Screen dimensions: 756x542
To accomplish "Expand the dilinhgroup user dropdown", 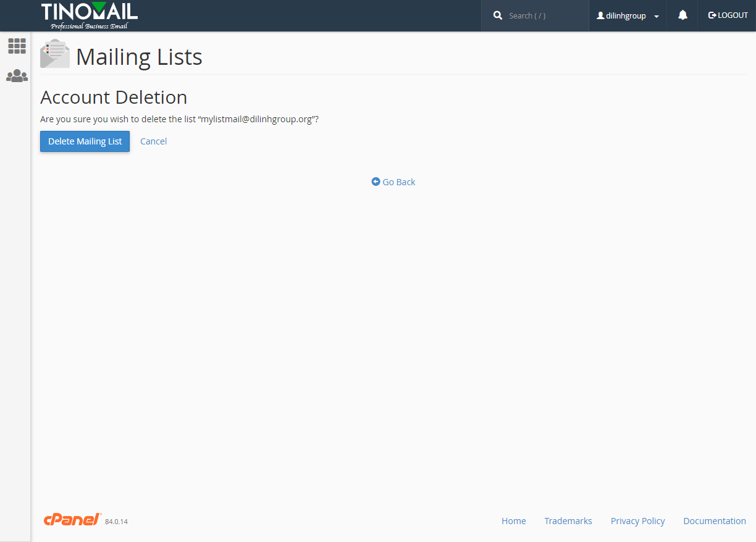I will point(628,15).
